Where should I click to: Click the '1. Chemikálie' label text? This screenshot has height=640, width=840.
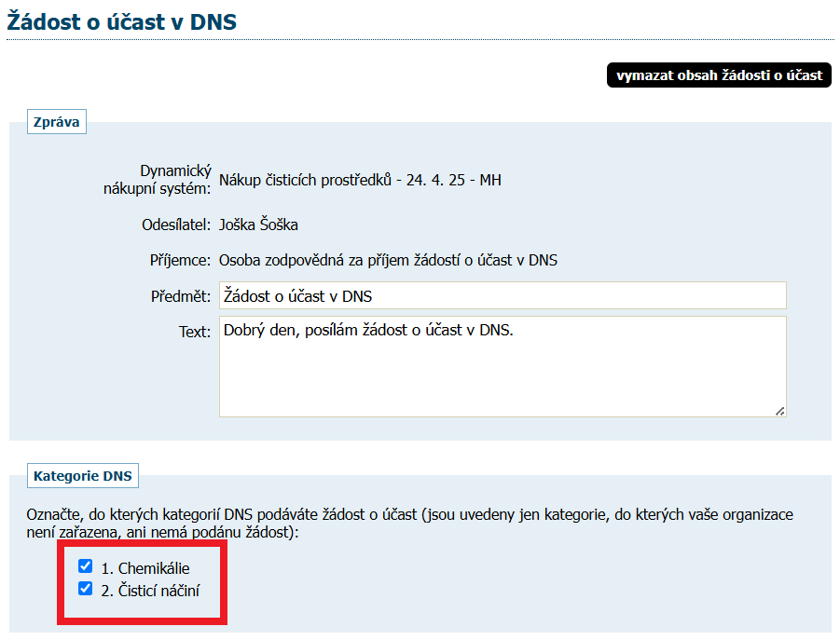coord(145,568)
